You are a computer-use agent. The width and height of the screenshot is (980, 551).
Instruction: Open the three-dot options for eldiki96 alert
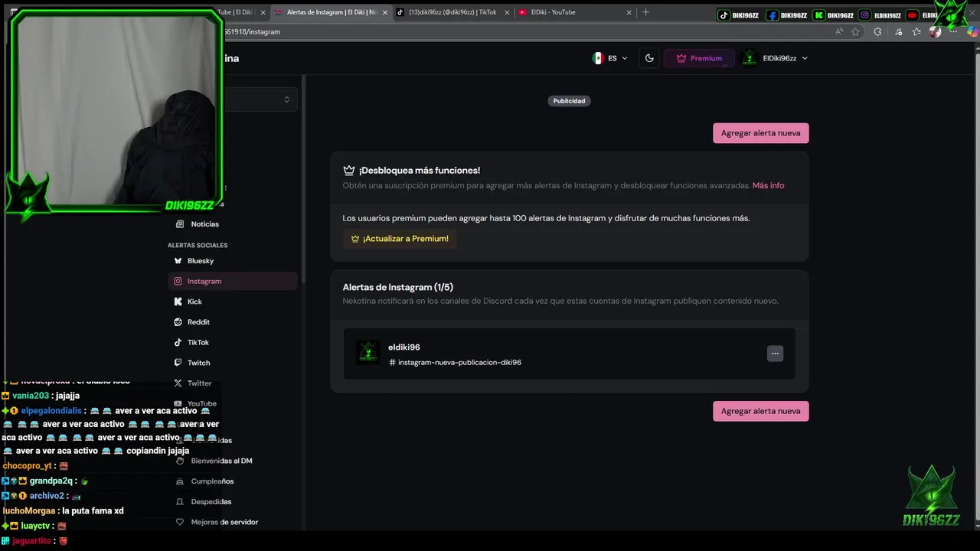[775, 354]
